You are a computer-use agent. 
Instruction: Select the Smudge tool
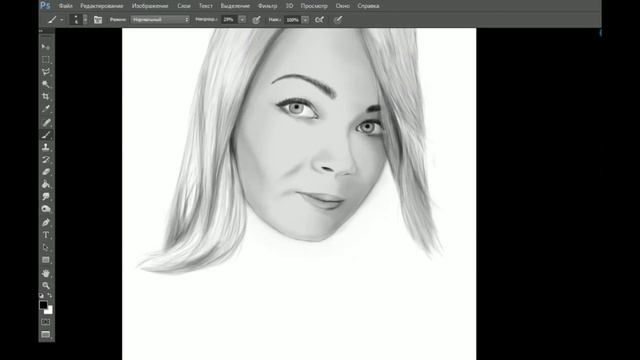pyautogui.click(x=46, y=197)
